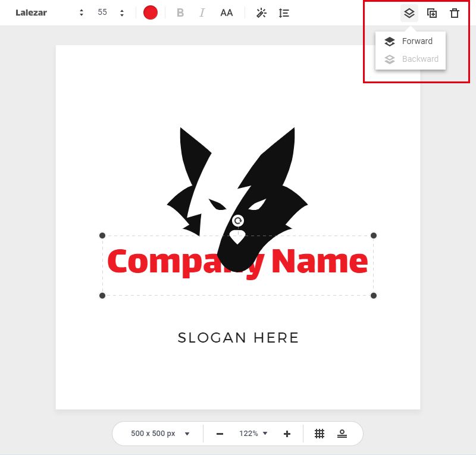Duplicate the selected text element
This screenshot has width=476, height=455.
(431, 12)
